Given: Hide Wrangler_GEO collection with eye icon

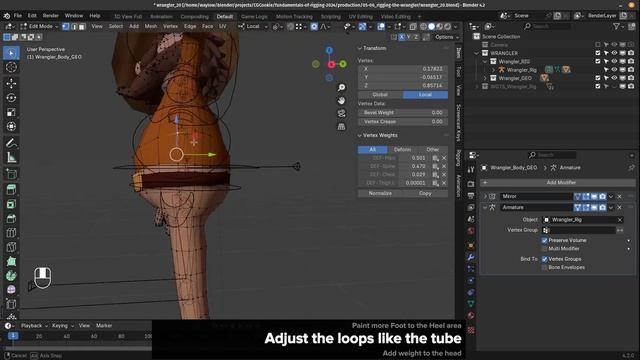Looking at the screenshot, I should 614,78.
